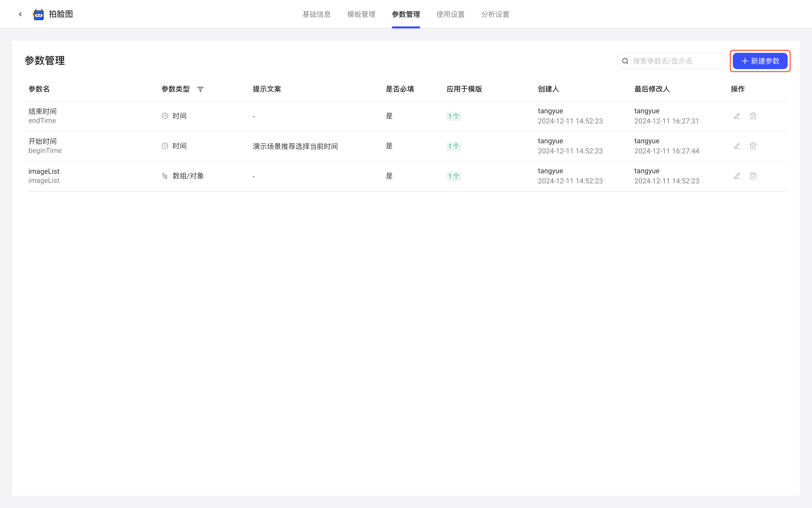Click the 新建参数 button

pyautogui.click(x=760, y=61)
